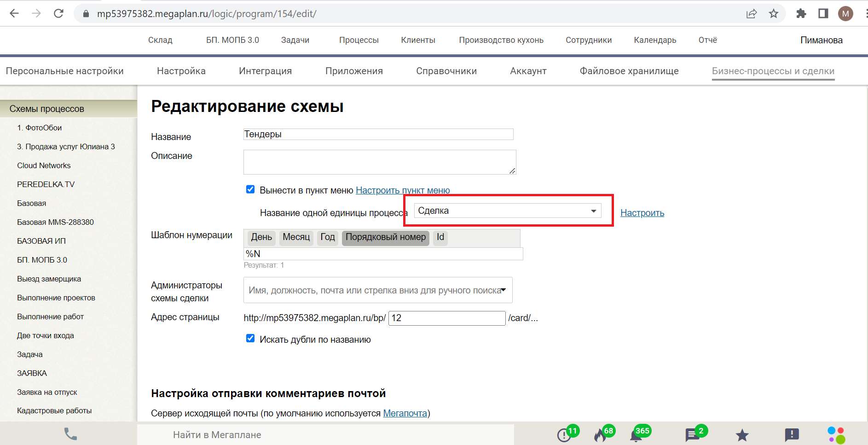Open Администраторы схемы сделки dropdown arrow
Viewport: 868px width, 445px height.
tap(503, 290)
